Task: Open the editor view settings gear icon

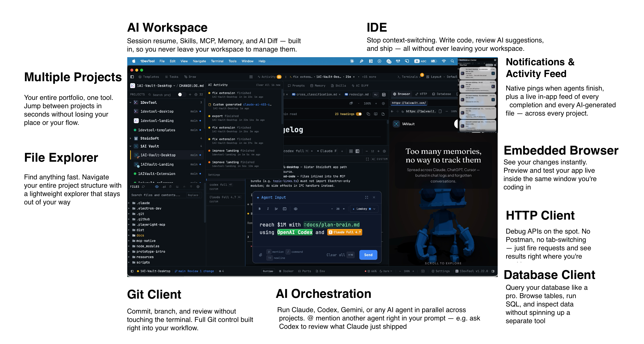Action: 383,103
